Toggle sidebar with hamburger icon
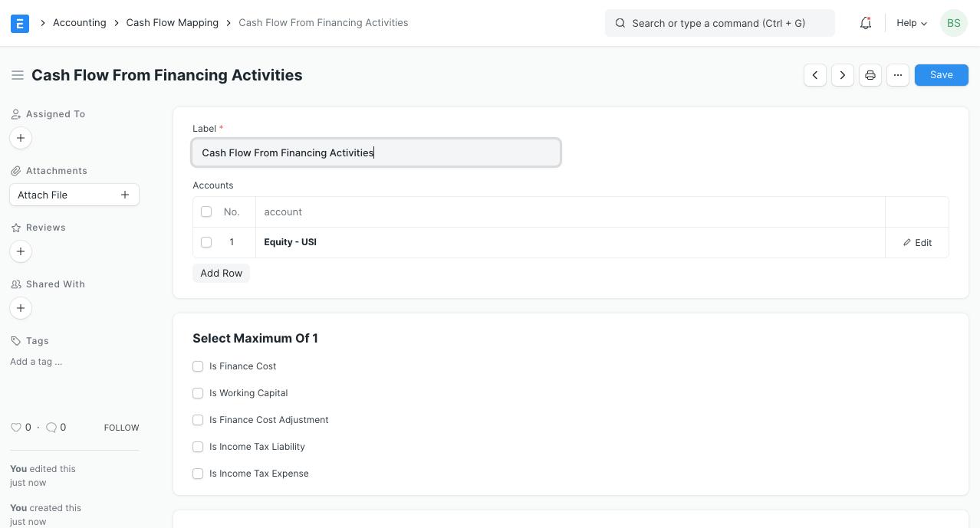Image resolution: width=980 pixels, height=528 pixels. click(17, 75)
